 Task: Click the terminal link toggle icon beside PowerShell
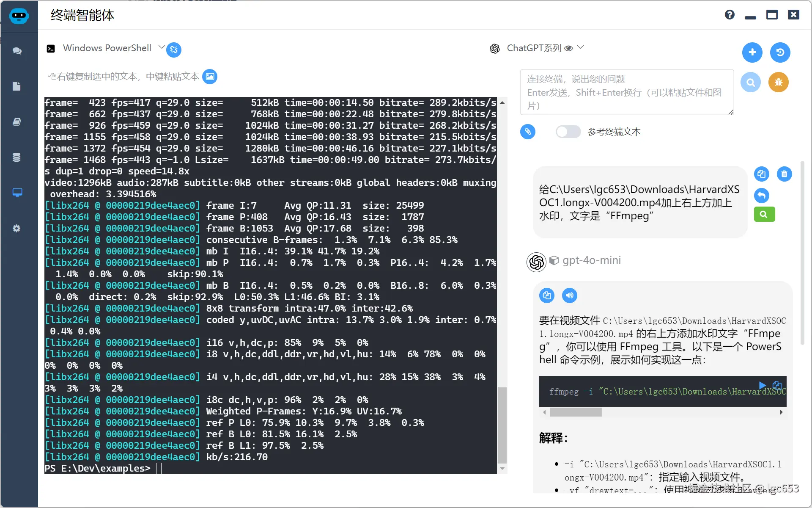[174, 50]
